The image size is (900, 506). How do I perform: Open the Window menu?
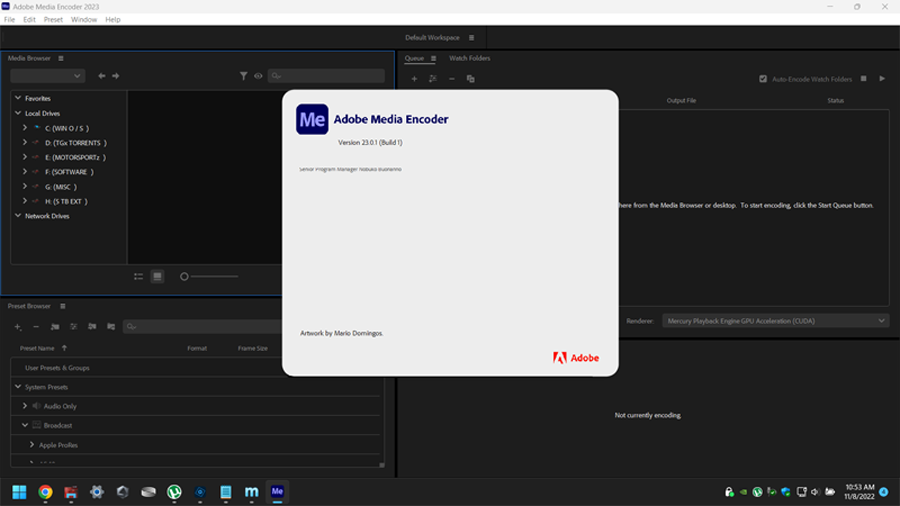pyautogui.click(x=84, y=20)
